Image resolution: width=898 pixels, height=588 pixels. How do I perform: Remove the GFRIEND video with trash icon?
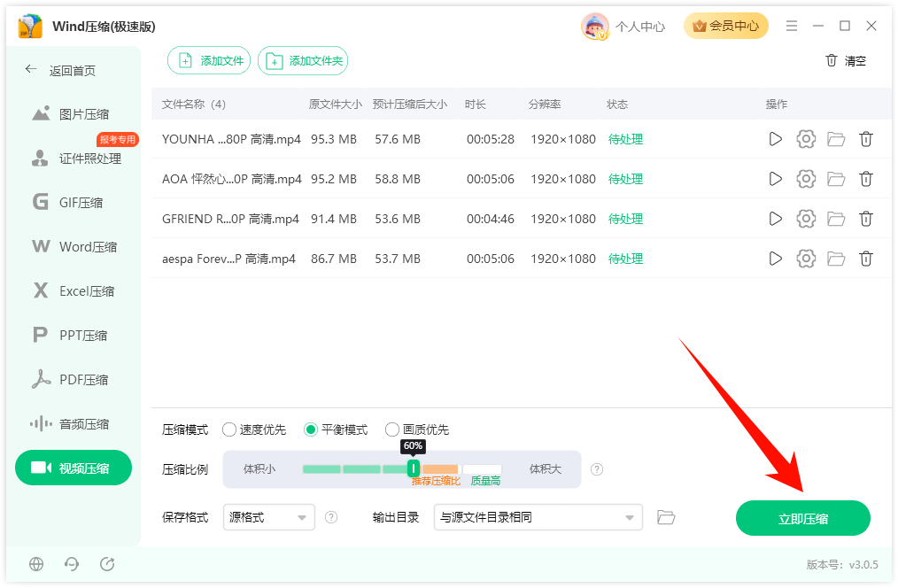tap(866, 219)
